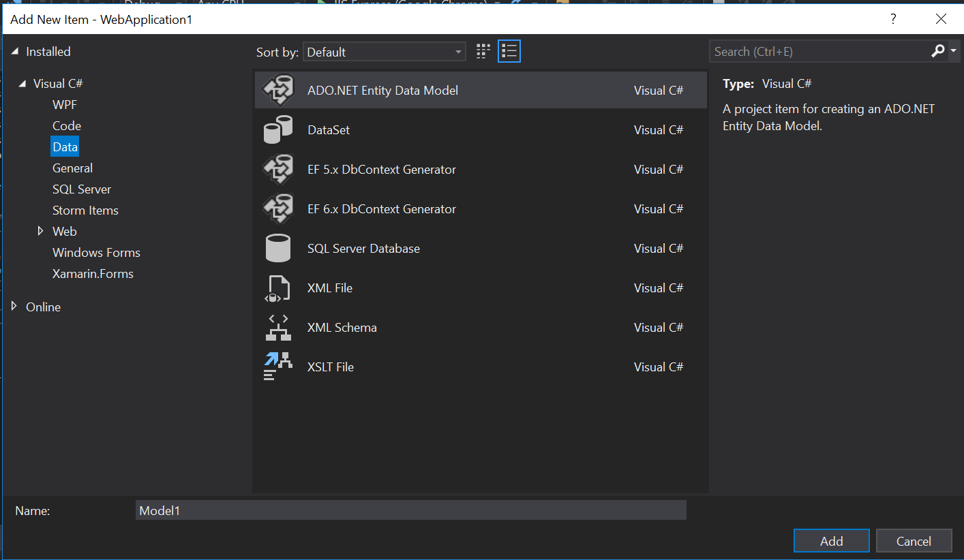Click the Search (Ctrl+E) box

[x=819, y=51]
